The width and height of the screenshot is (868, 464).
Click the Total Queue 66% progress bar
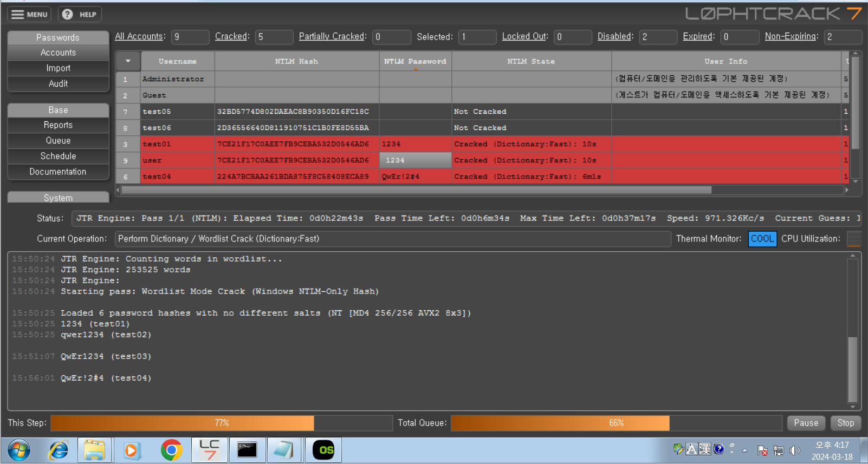point(617,423)
